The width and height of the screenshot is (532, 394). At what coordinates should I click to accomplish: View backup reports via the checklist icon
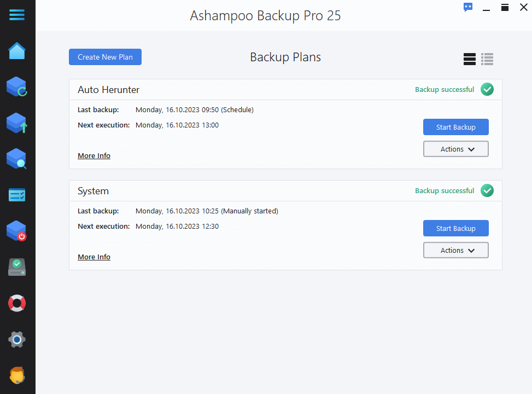pos(17,194)
